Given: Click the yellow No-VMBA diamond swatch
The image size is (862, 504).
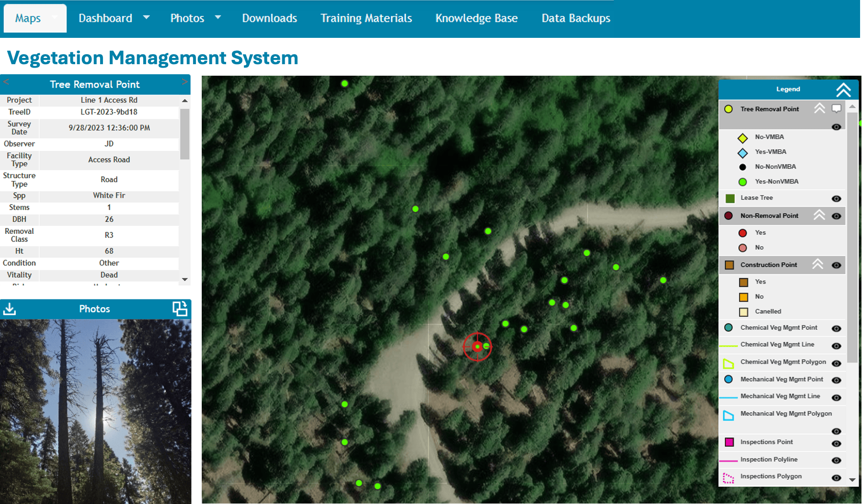Looking at the screenshot, I should (x=742, y=137).
